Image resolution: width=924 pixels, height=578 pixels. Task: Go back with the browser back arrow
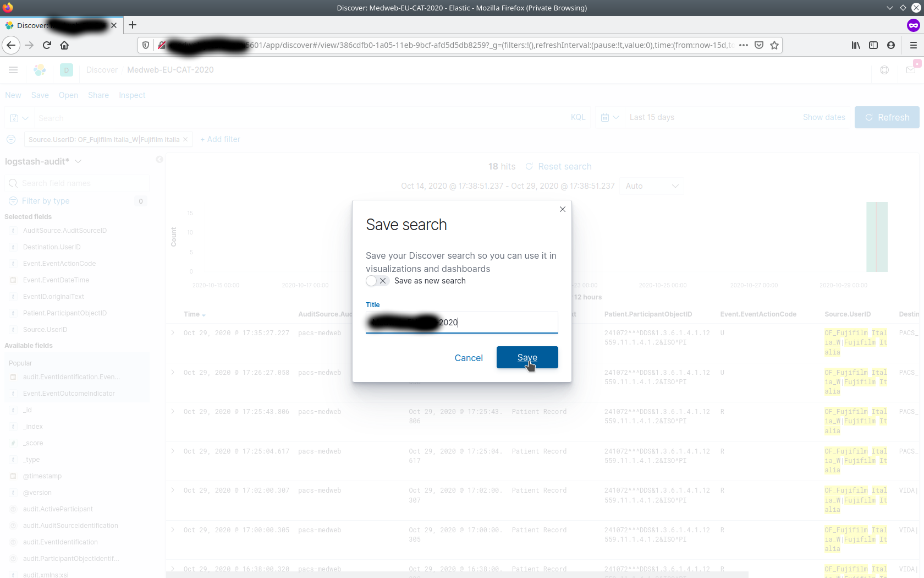[11, 45]
